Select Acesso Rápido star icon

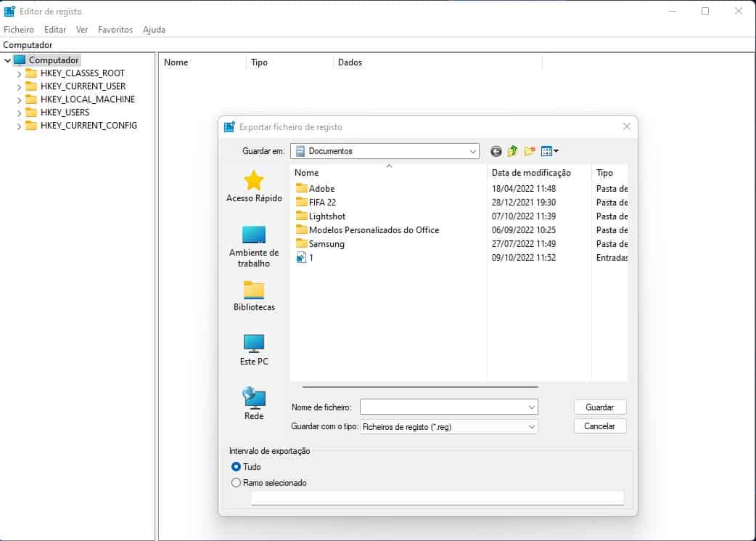tap(254, 181)
